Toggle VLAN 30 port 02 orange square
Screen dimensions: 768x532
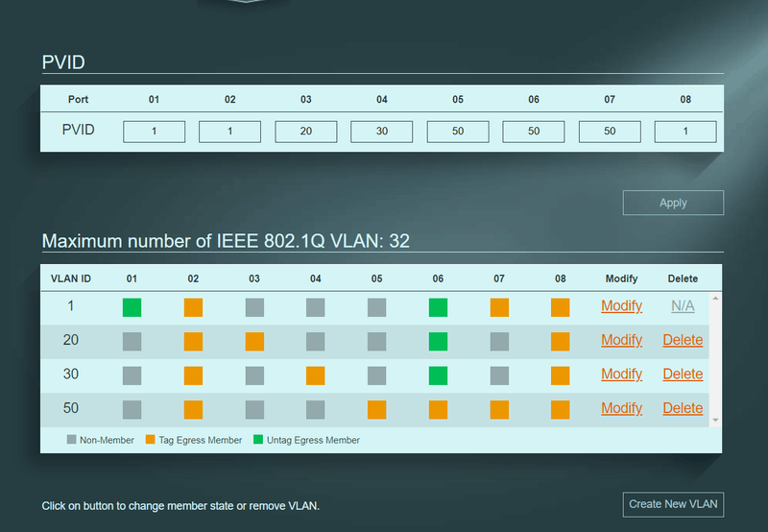coord(193,375)
